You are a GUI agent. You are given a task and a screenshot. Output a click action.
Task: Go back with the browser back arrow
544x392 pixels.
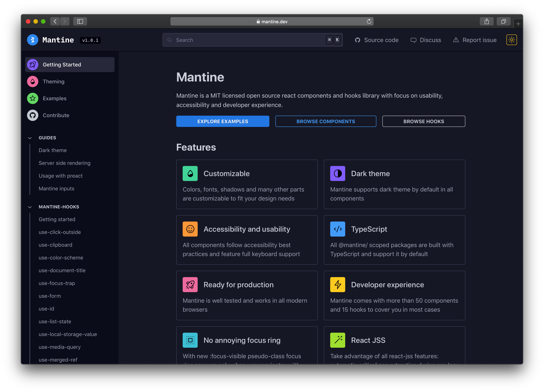55,21
